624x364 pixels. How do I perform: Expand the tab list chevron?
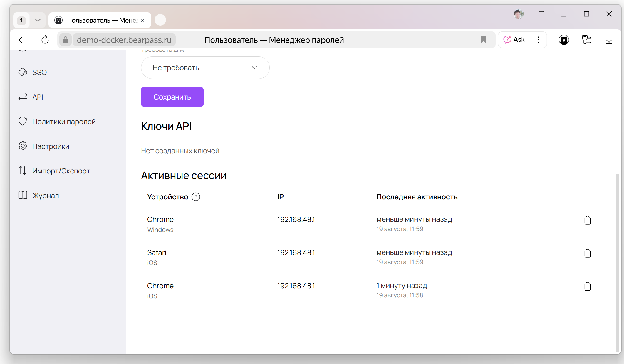click(x=38, y=20)
